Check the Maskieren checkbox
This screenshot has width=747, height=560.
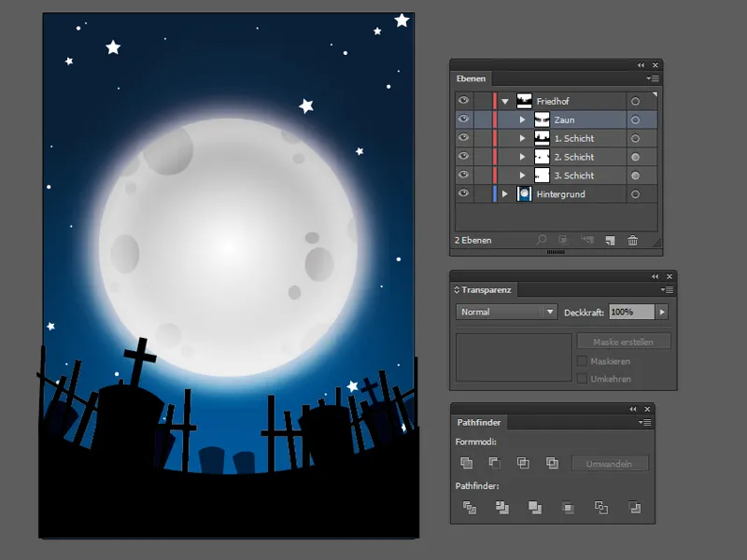582,361
